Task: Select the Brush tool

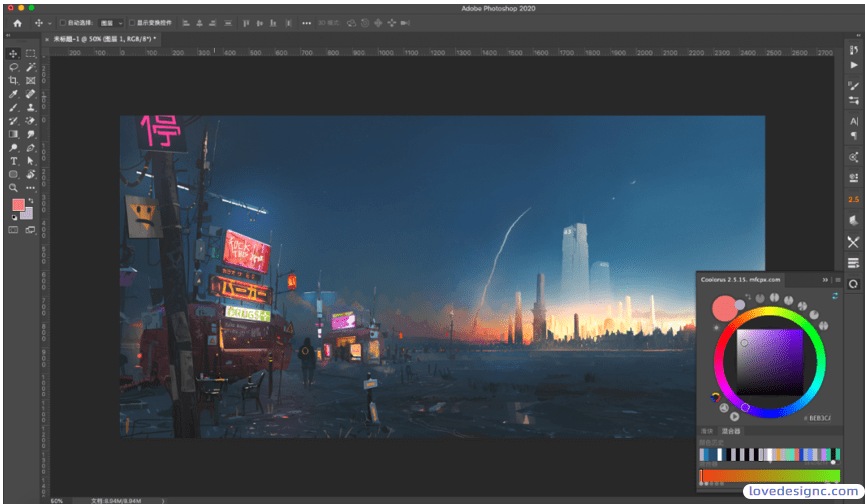Action: click(x=14, y=108)
